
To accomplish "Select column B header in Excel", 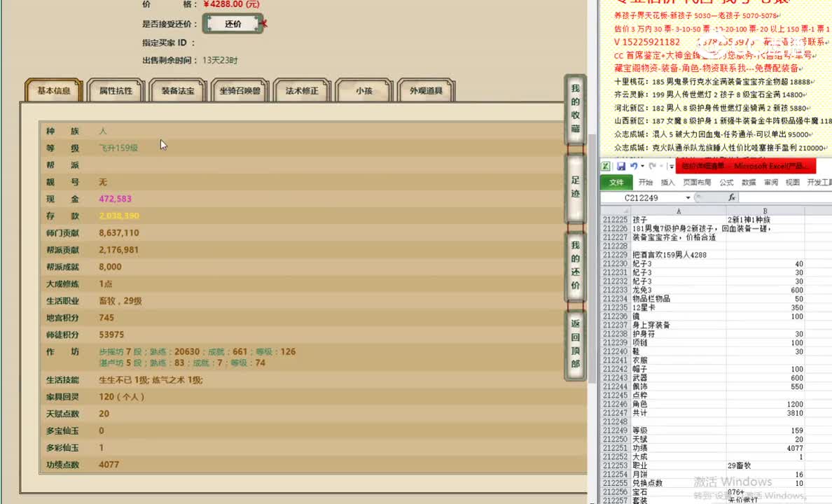I will pos(765,211).
